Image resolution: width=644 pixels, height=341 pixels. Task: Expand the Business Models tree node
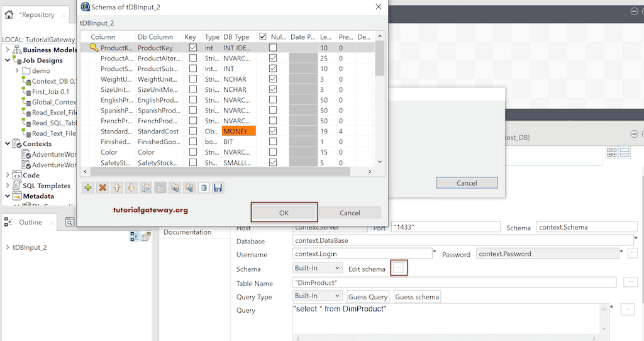click(8, 50)
